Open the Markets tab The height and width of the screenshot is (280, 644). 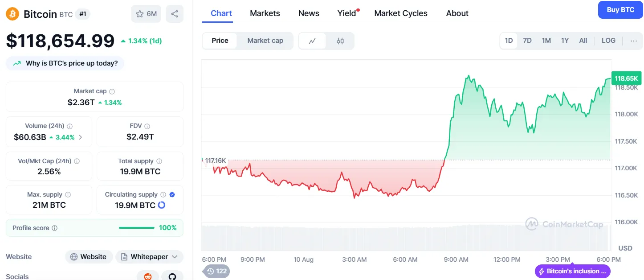click(265, 13)
